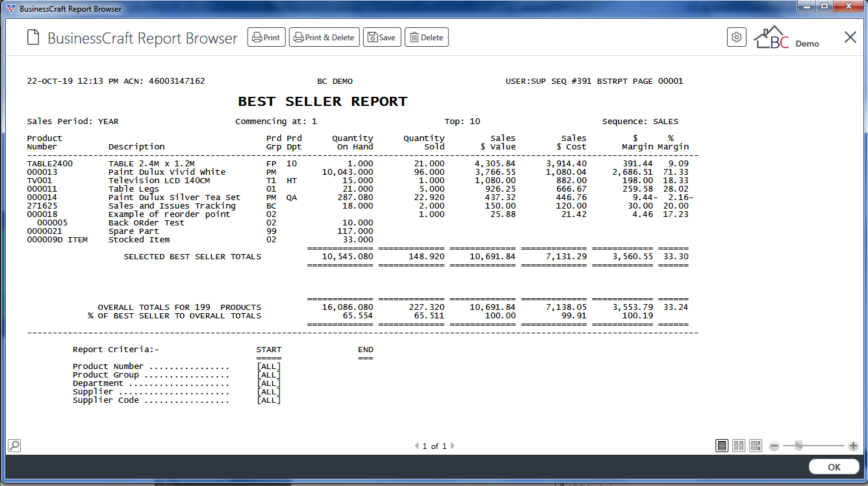Click Spare Part description

[x=134, y=231]
